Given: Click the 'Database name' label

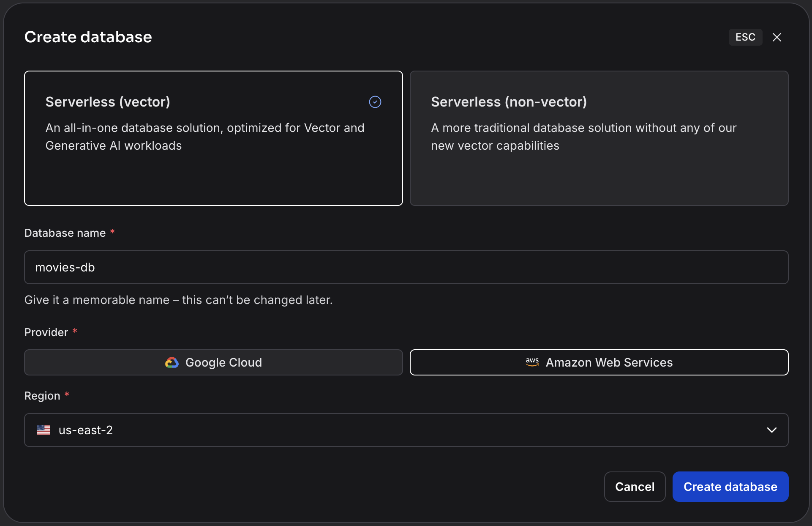Looking at the screenshot, I should (x=65, y=233).
